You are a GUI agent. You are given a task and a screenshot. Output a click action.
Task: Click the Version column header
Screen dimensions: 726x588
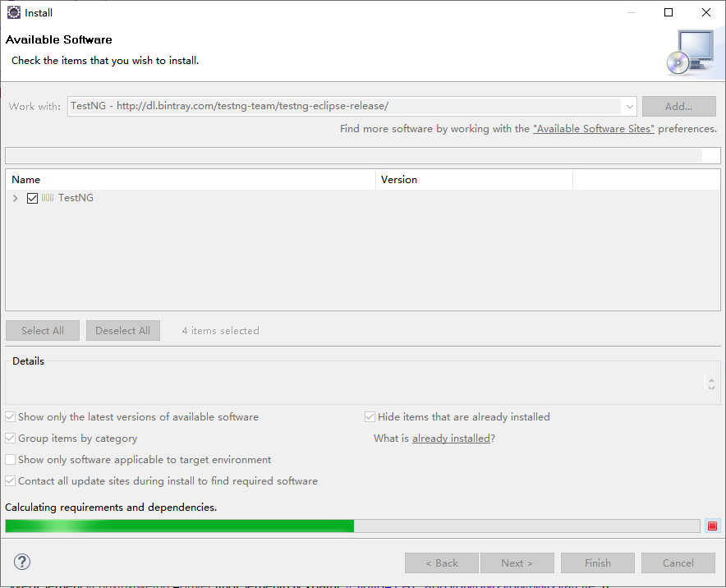point(474,180)
